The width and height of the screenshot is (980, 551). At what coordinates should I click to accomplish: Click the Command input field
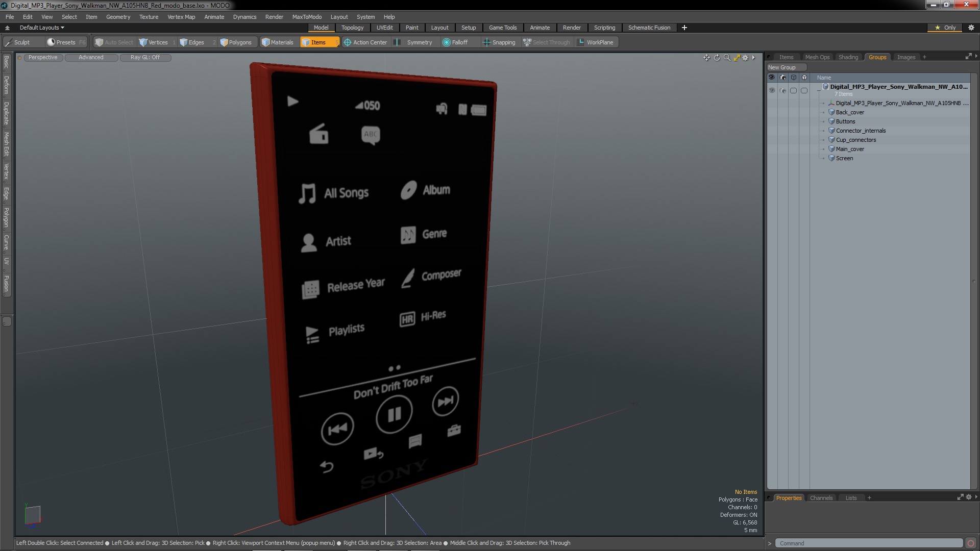tap(869, 543)
